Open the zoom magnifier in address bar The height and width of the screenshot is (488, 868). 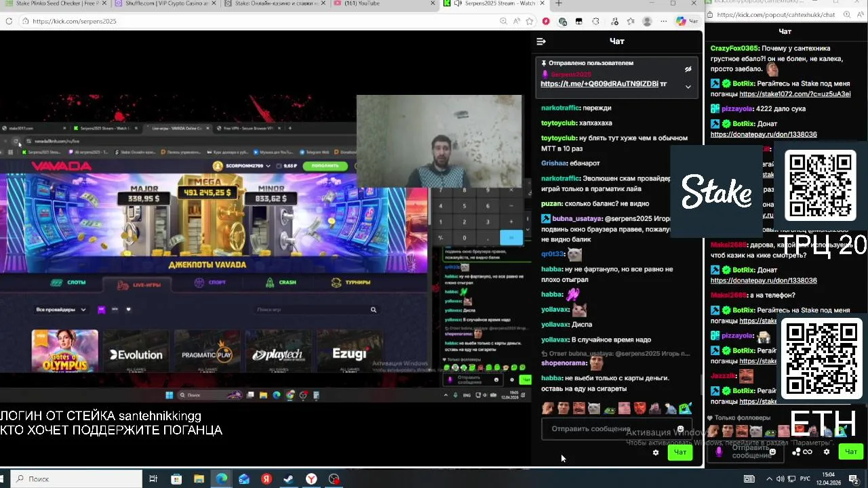point(503,21)
